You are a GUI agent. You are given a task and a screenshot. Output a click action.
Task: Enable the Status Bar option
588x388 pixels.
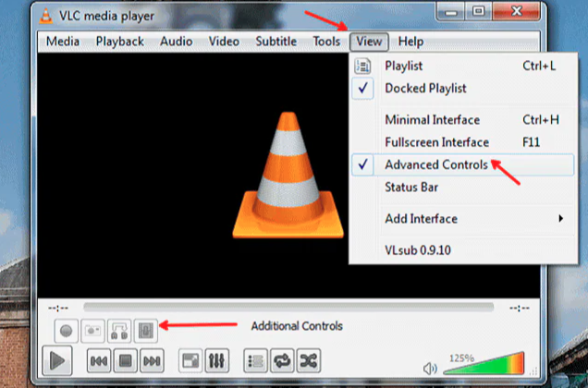pyautogui.click(x=463, y=187)
